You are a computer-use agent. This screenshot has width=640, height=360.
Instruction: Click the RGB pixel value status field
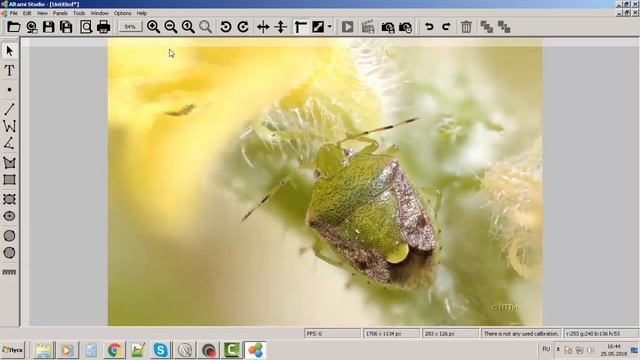tap(601, 333)
